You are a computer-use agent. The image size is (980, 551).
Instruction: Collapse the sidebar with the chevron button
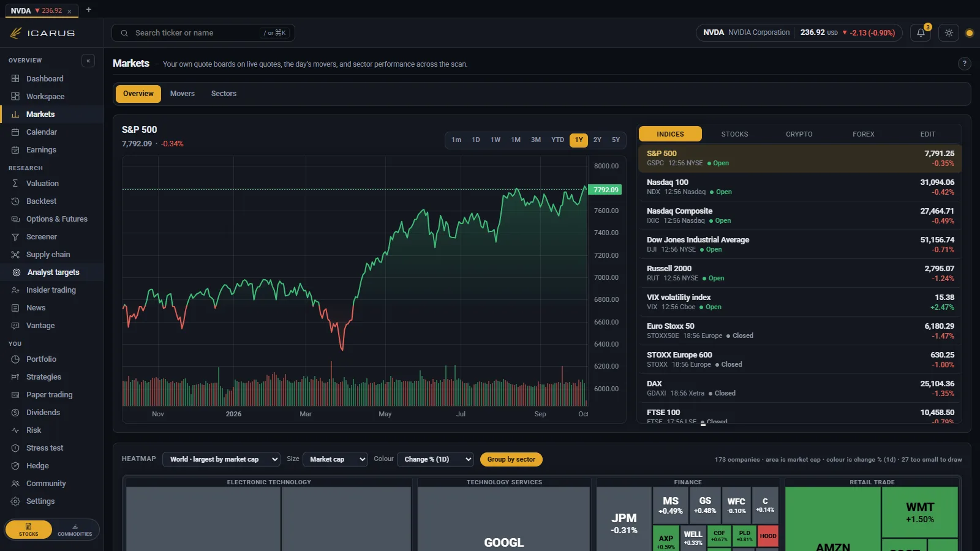[88, 61]
